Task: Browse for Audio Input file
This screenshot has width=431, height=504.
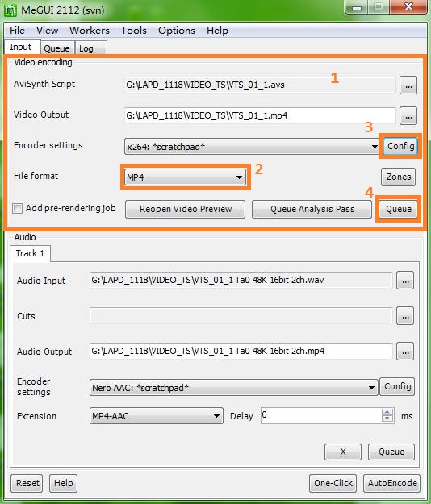Action: (405, 281)
